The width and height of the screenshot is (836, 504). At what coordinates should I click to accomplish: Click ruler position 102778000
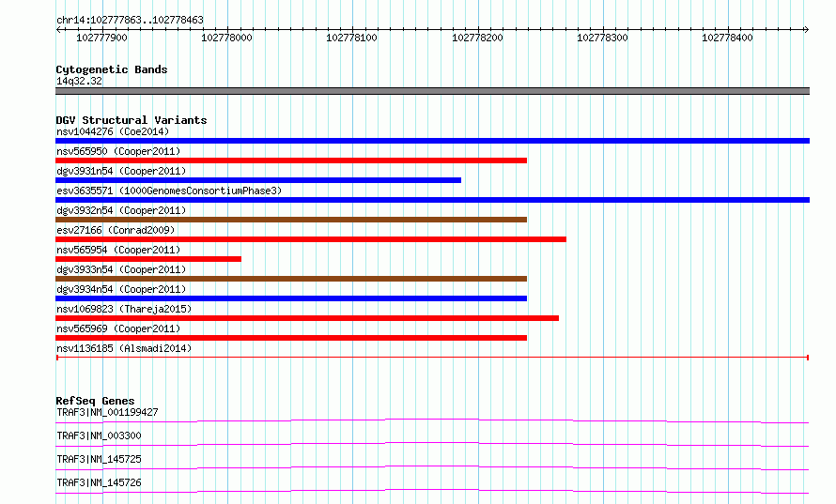pyautogui.click(x=226, y=38)
